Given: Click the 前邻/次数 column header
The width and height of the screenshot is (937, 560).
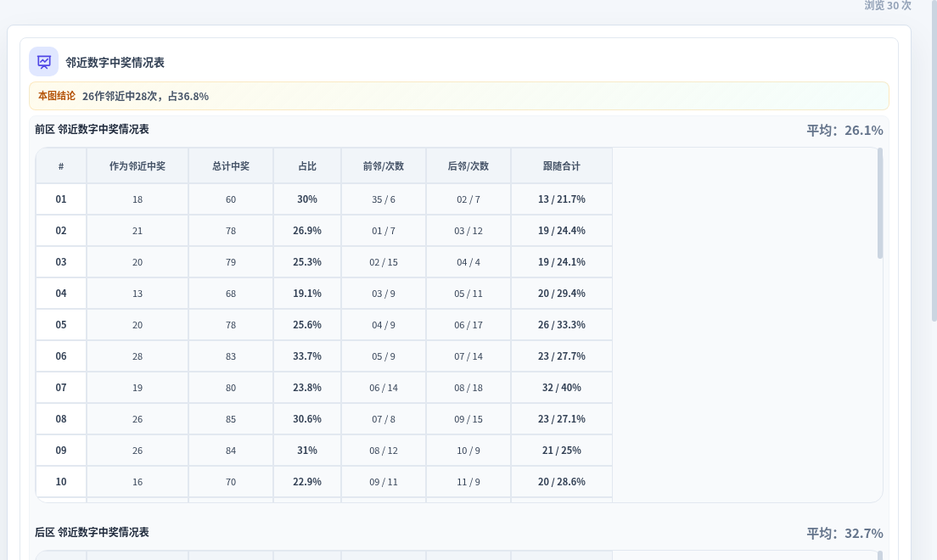Looking at the screenshot, I should click(384, 166).
